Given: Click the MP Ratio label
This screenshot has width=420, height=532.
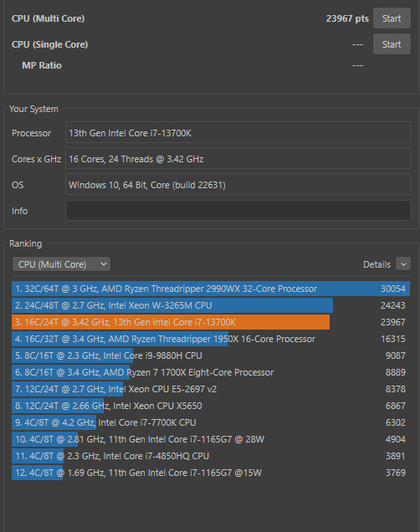Looking at the screenshot, I should point(42,65).
